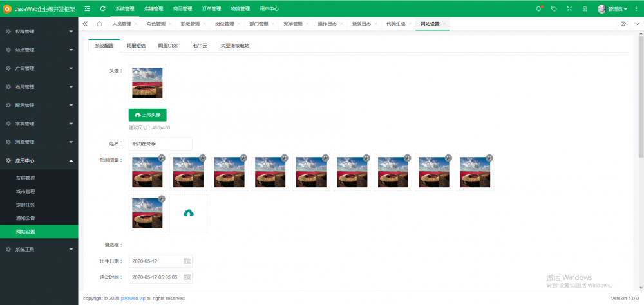Select 订单管理 in the top menu
Viewport: 644px width, 305px height.
(x=211, y=8)
